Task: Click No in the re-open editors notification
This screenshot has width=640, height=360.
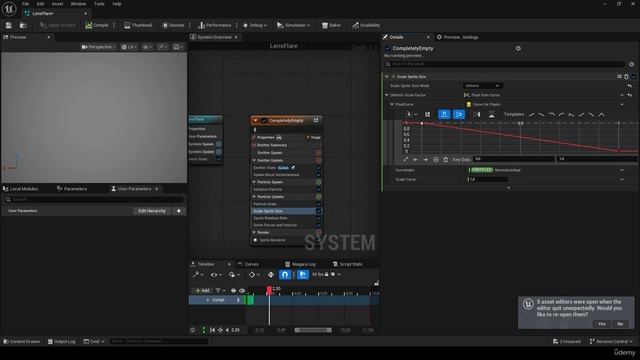Action: coord(620,324)
